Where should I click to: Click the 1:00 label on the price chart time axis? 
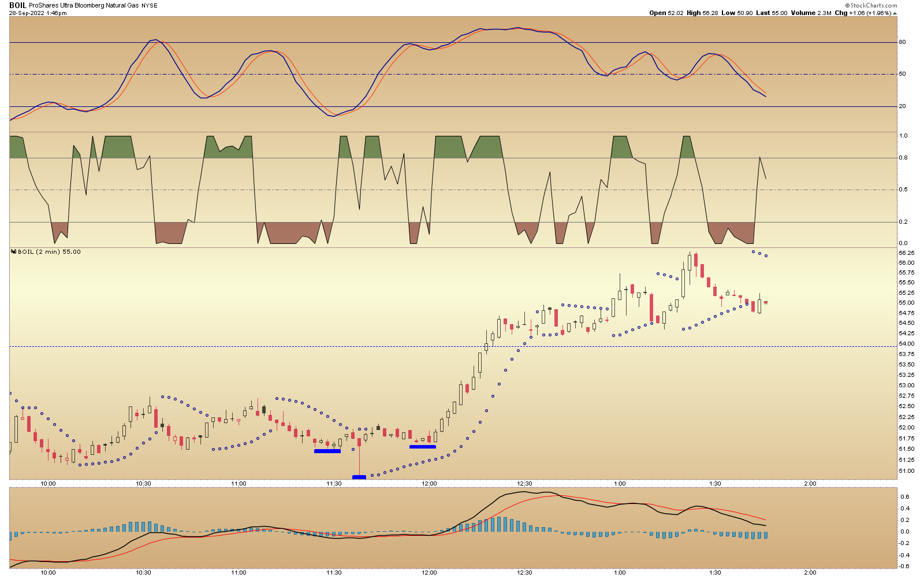tap(620, 484)
